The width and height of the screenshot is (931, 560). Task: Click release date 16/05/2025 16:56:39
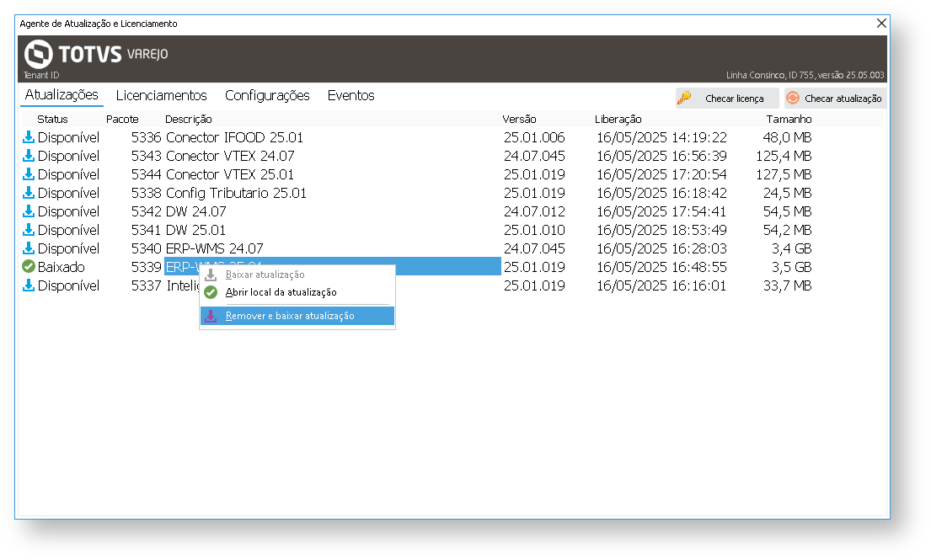tap(661, 156)
